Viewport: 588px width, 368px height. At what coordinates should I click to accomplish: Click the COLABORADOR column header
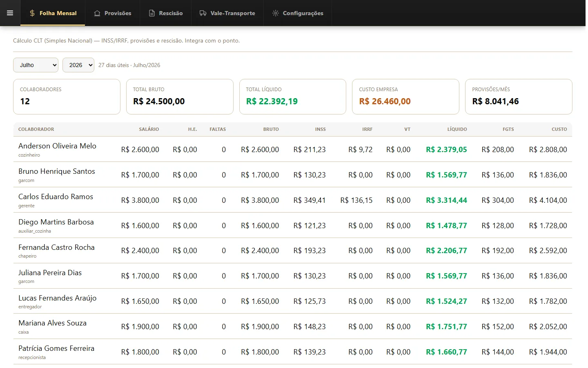click(x=36, y=129)
